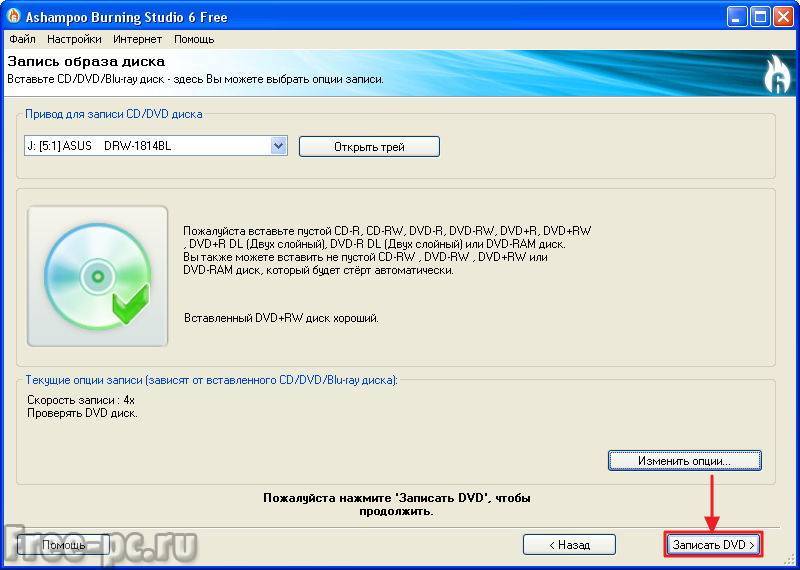Click the Ashampoo flame logo in header banner
Viewport: 800px width, 570px height.
777,75
